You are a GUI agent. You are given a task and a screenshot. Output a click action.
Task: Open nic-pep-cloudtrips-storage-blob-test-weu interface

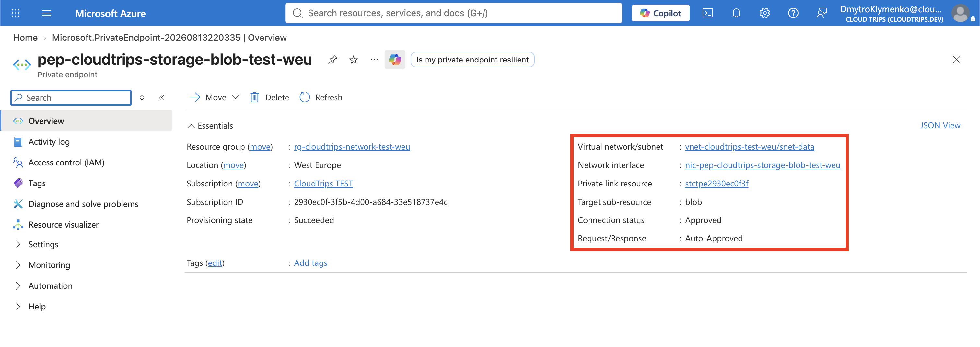pos(763,165)
